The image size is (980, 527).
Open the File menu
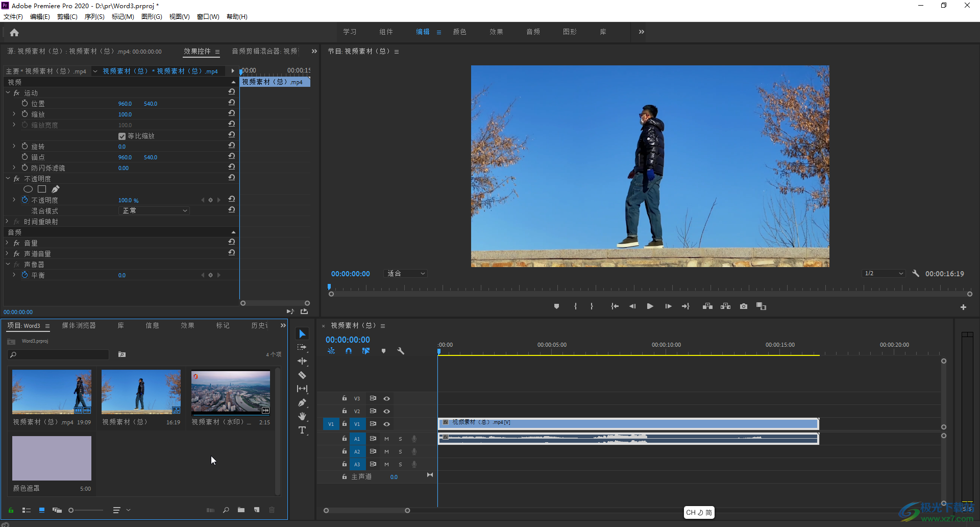coord(13,17)
